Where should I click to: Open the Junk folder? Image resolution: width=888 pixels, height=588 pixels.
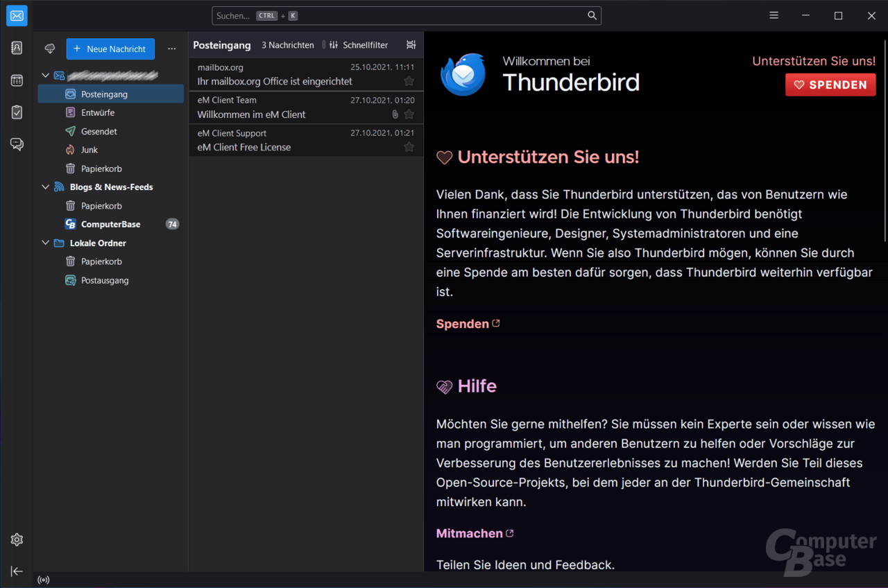click(x=111, y=150)
